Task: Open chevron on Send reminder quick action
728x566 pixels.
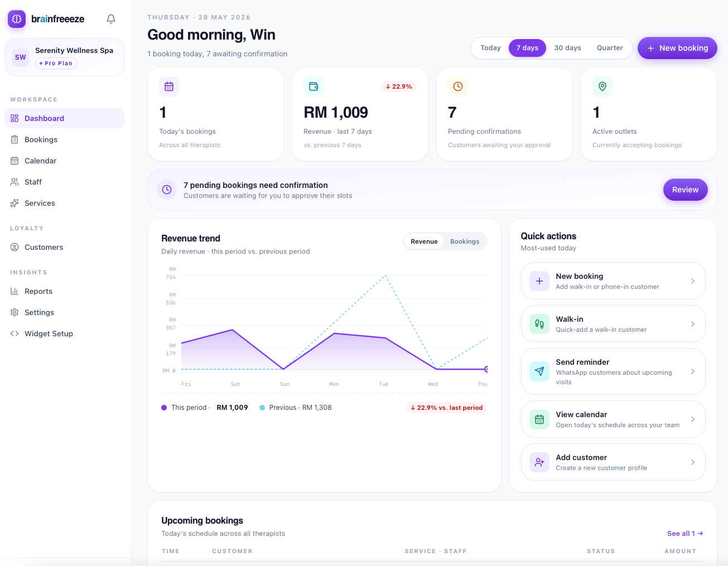Action: click(x=693, y=371)
